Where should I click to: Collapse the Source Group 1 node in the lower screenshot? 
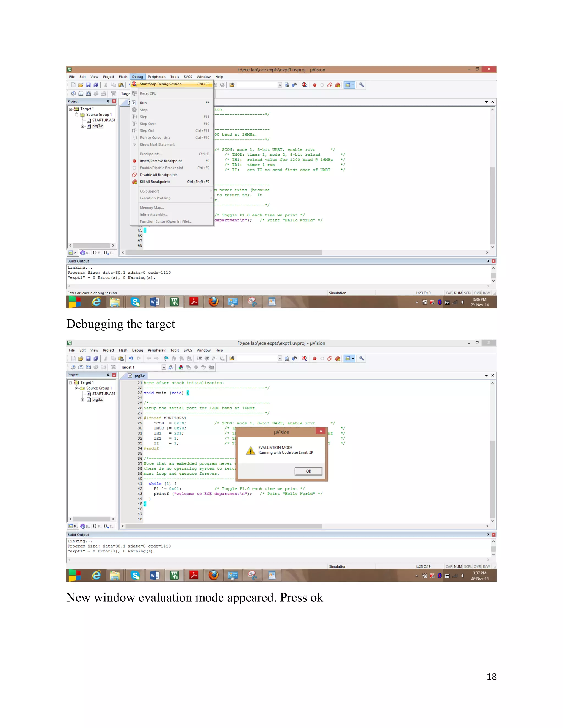click(x=77, y=388)
